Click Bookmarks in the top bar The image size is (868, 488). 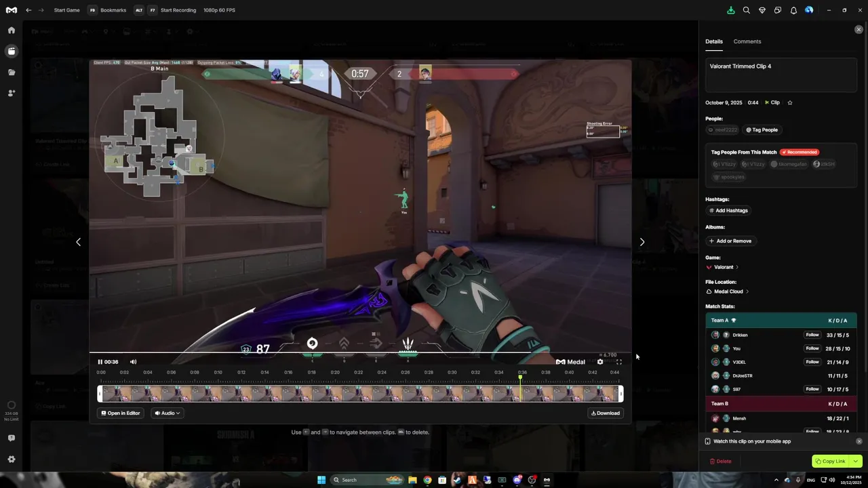tap(113, 10)
